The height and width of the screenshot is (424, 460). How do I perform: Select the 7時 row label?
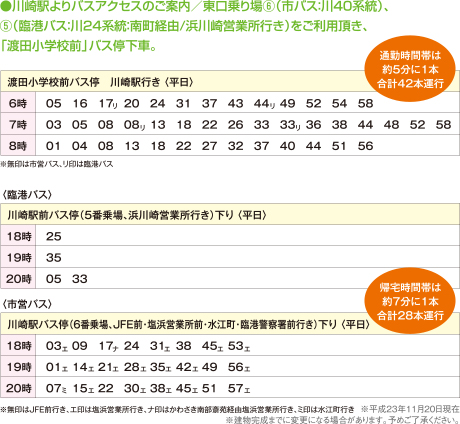18,125
